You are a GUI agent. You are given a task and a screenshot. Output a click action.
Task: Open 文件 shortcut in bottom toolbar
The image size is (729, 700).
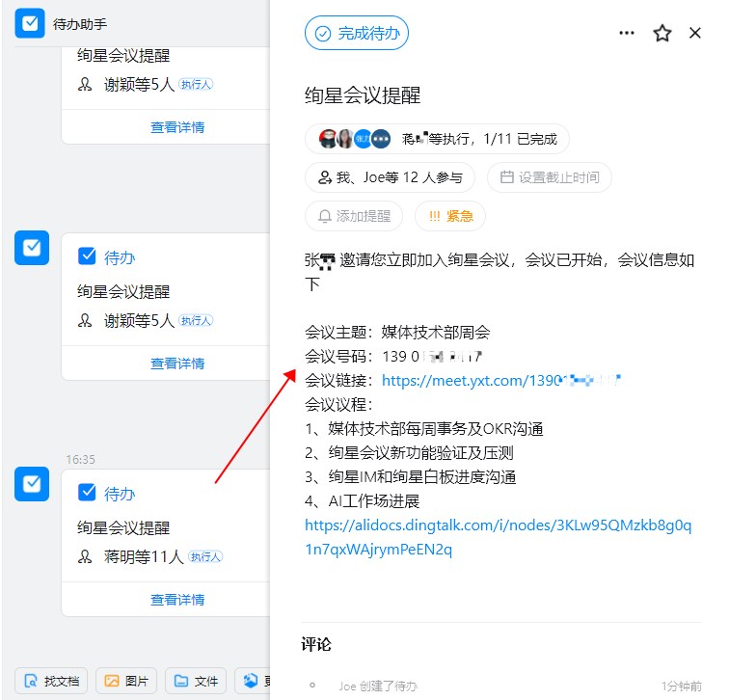[x=196, y=681]
